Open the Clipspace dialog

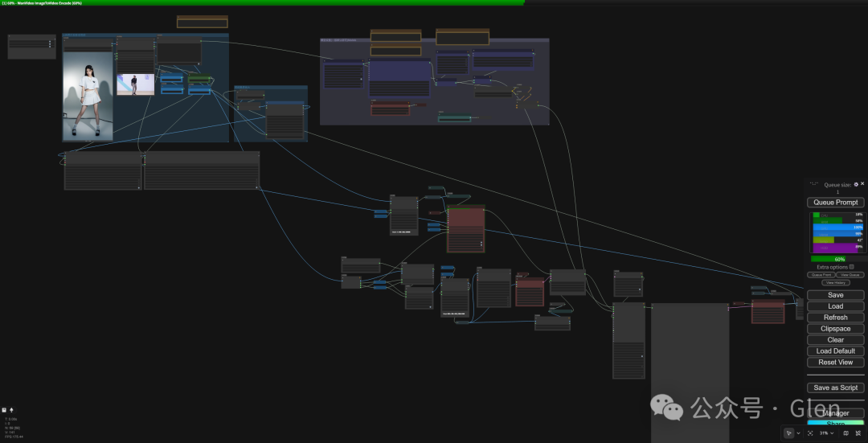coord(835,328)
